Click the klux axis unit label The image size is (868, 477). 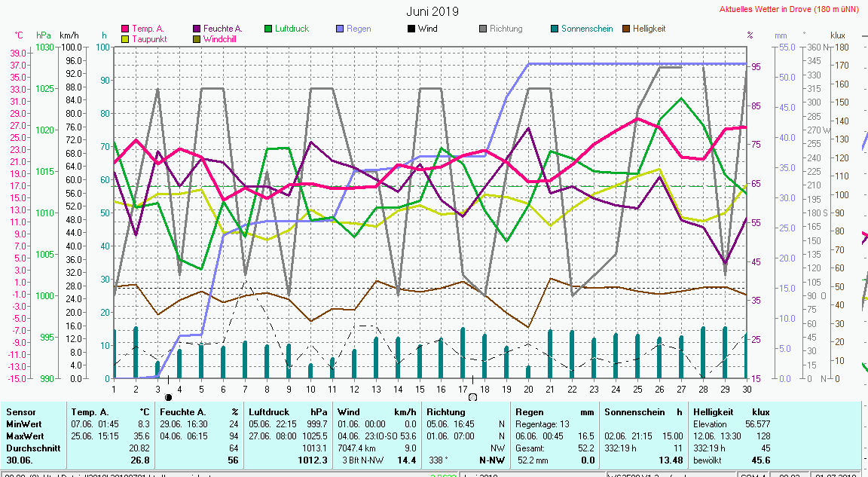pyautogui.click(x=837, y=35)
